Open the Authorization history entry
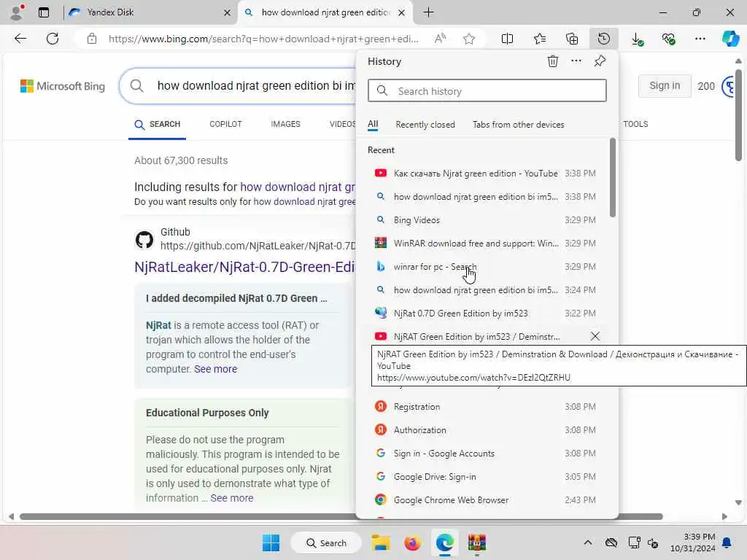Viewport: 747px width, 560px height. [486, 430]
